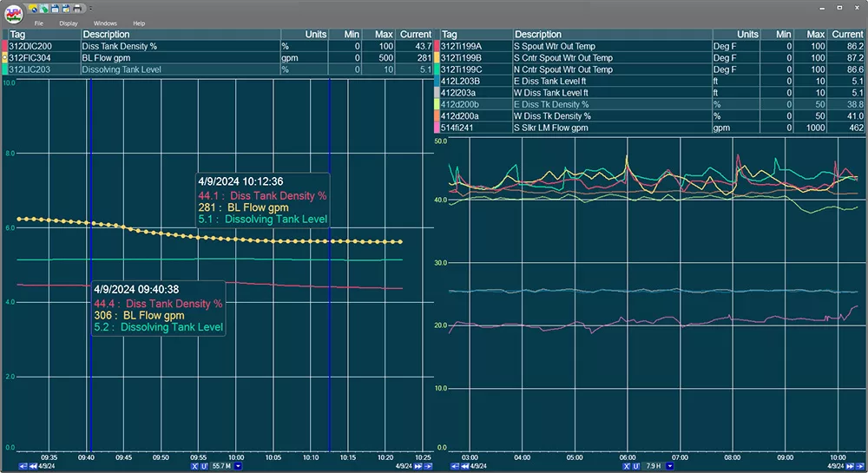Open the trend application logo menu

[14, 14]
